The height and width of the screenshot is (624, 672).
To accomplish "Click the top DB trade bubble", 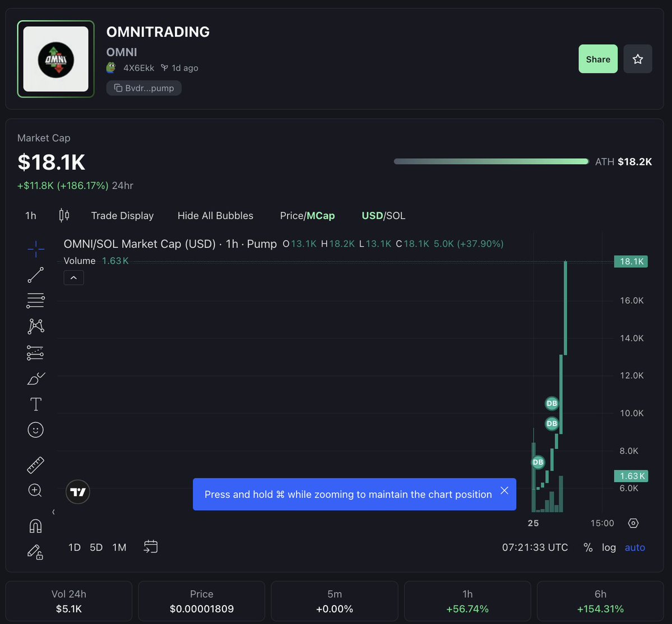I will click(x=552, y=403).
